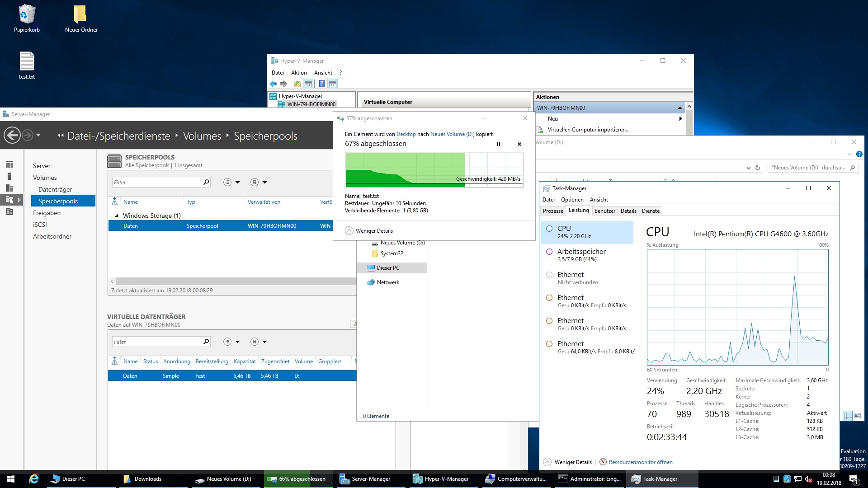Pause the file copy operation
The image size is (868, 488).
point(498,144)
